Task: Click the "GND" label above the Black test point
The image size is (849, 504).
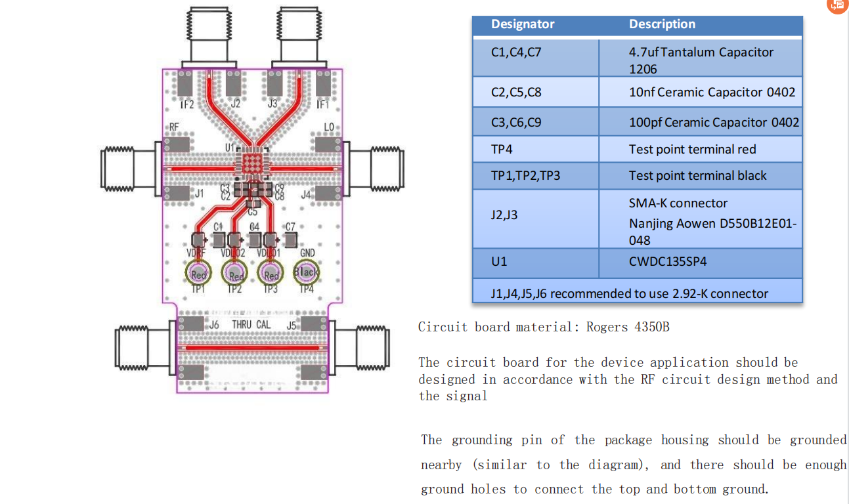Action: [x=307, y=253]
